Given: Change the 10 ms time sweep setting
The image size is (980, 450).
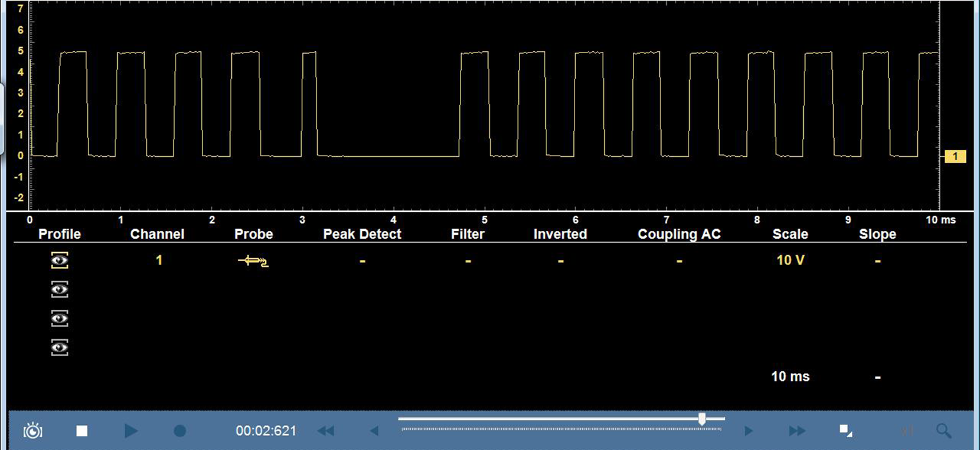Looking at the screenshot, I should (x=790, y=376).
